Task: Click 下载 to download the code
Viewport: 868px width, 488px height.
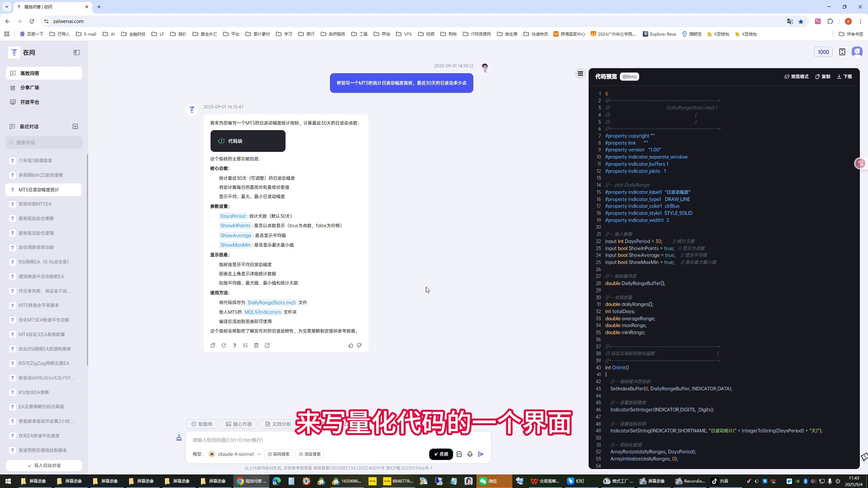Action: coord(844,76)
